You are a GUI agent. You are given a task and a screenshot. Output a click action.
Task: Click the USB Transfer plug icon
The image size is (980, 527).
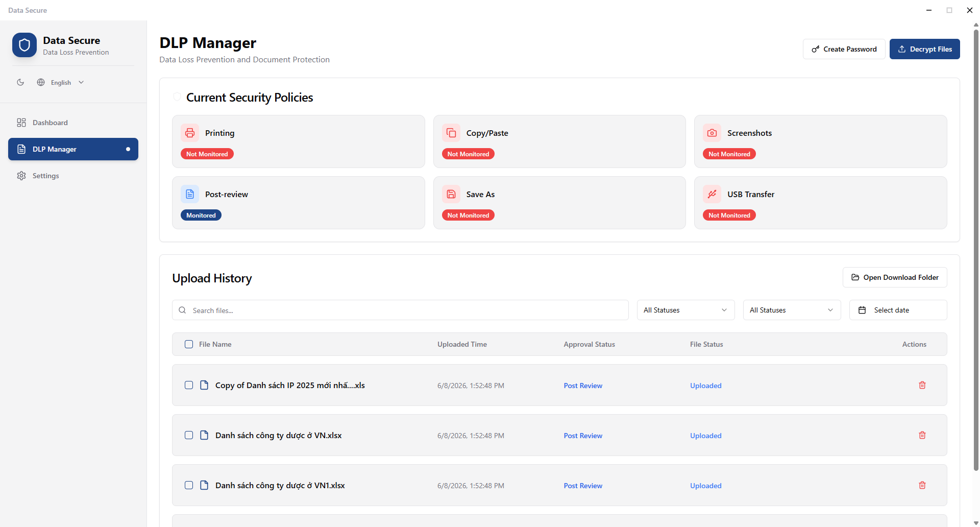[712, 194]
